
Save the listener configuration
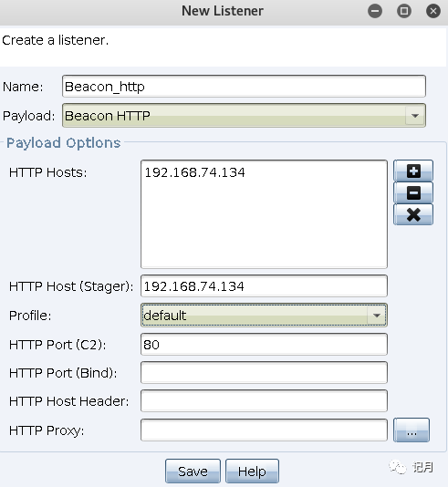193,471
